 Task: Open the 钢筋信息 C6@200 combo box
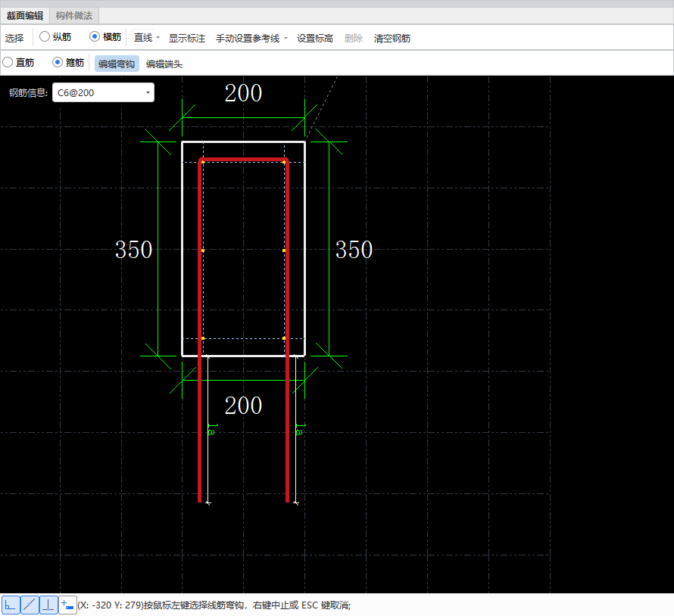[103, 92]
